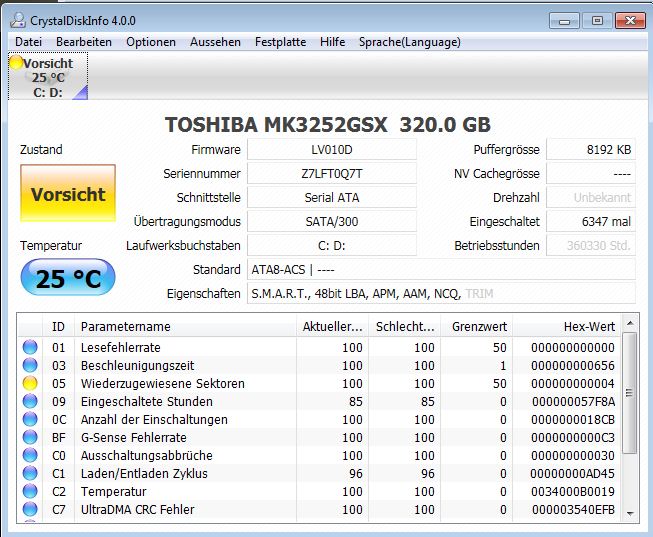
Task: Select the Eingeschaltete Stunden row name
Action: pyautogui.click(x=147, y=401)
